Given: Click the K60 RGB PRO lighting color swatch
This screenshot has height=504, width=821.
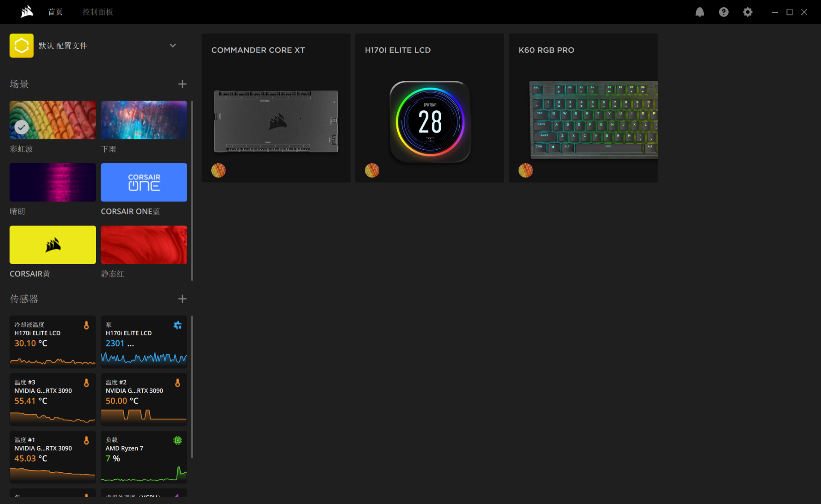Looking at the screenshot, I should coord(526,170).
